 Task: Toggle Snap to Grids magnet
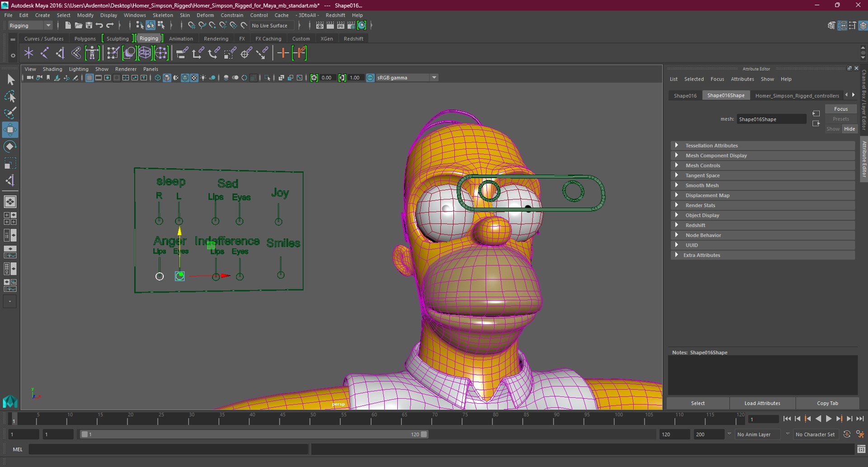point(192,26)
